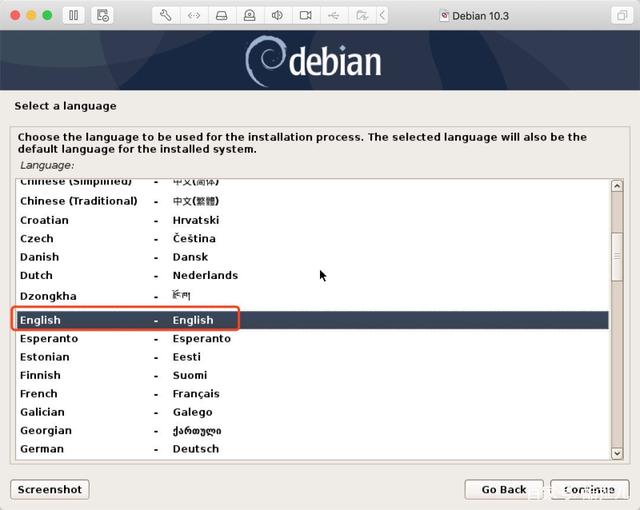Select Croatian language row
The image size is (640, 510).
point(312,220)
